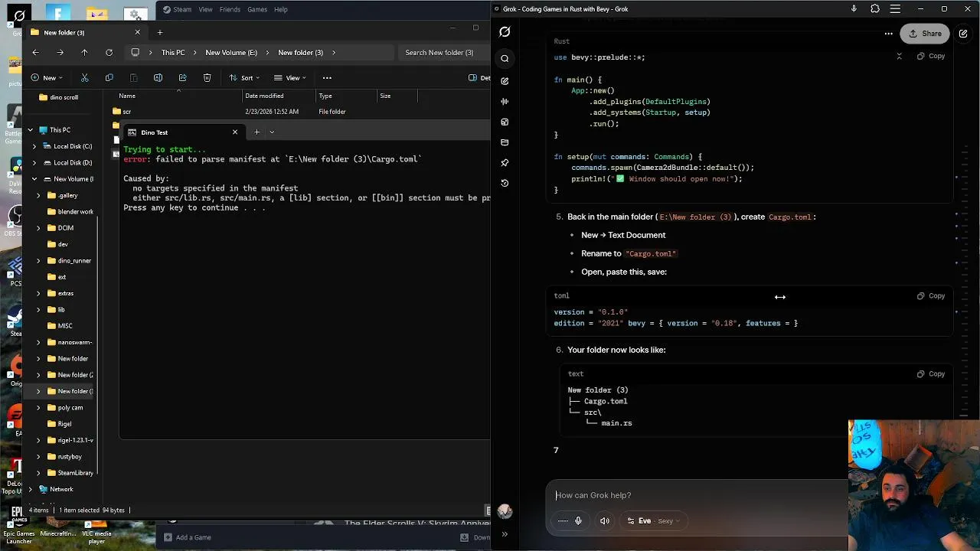This screenshot has height=551, width=980.
Task: Click Delete trash icon in File Explorer
Action: 207,77
